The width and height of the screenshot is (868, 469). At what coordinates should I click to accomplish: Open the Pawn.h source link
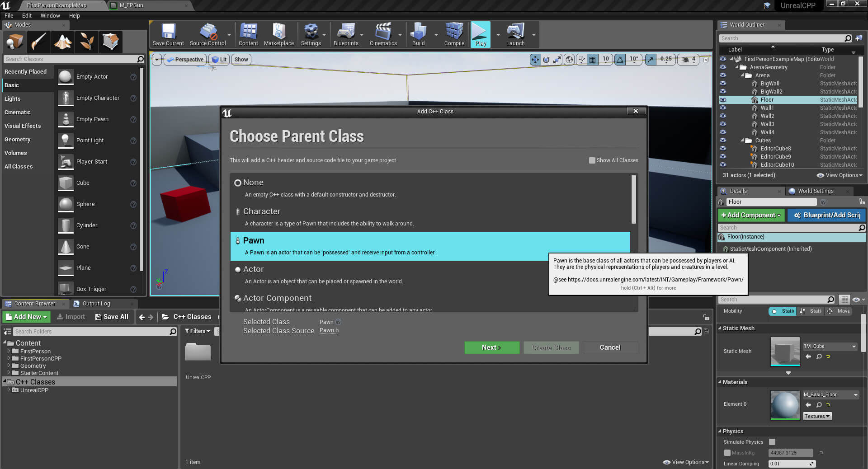pos(329,330)
